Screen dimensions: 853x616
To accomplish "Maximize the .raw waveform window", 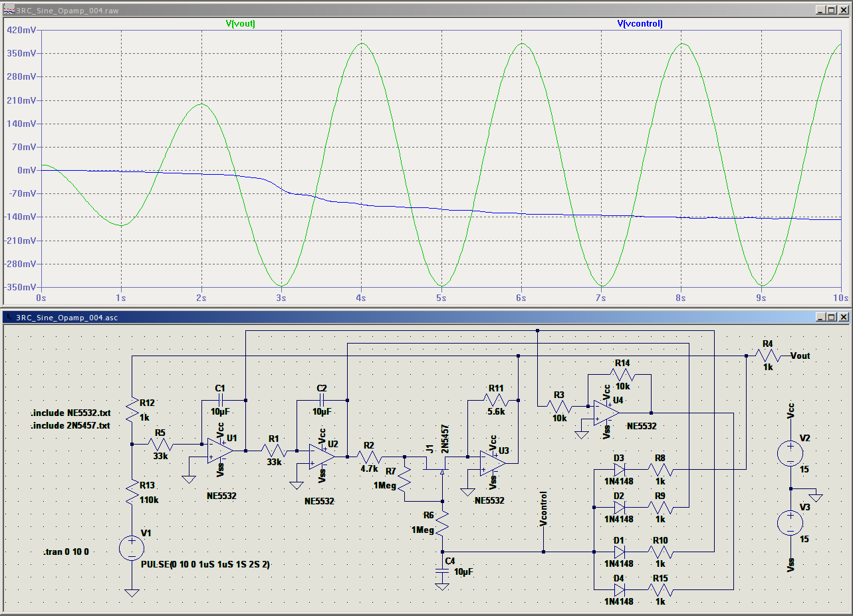I will (x=832, y=10).
